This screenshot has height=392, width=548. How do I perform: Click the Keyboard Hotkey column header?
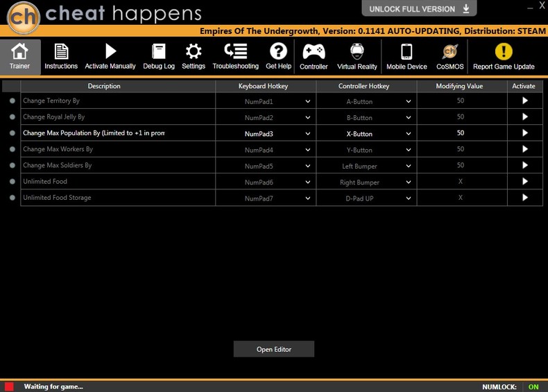(266, 86)
